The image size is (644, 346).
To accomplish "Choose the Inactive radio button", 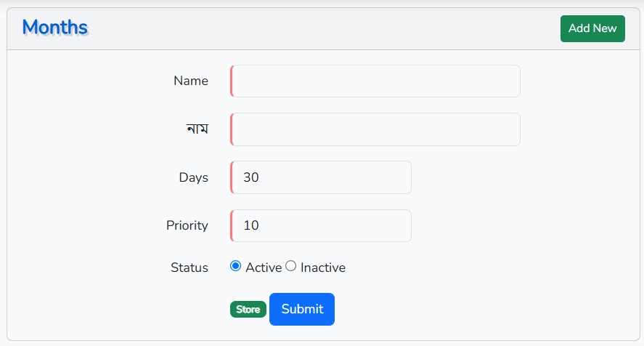I will coord(291,266).
